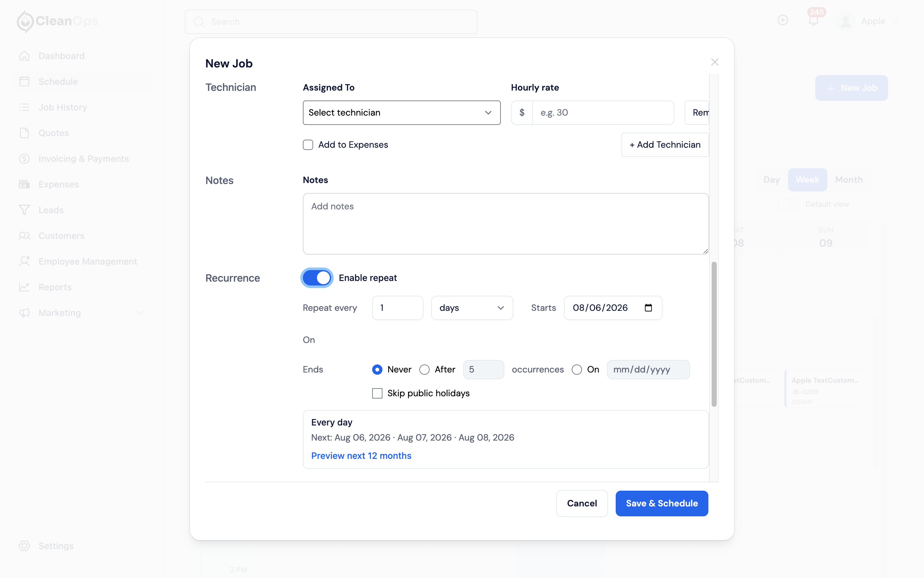Click the Cancel button
The image size is (924, 578).
pos(581,504)
